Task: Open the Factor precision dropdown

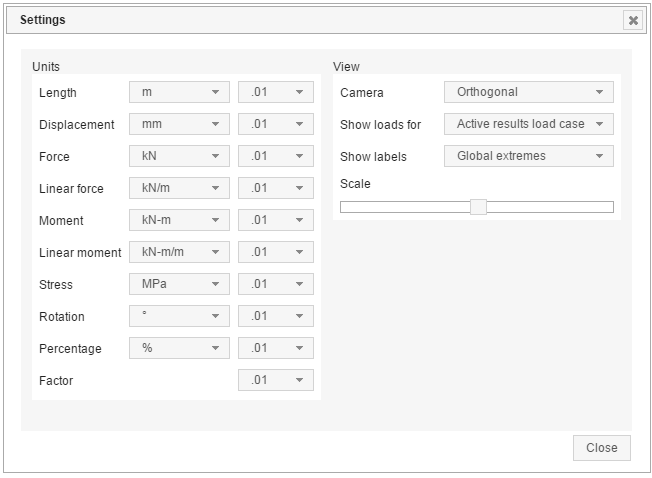Action: (x=276, y=380)
